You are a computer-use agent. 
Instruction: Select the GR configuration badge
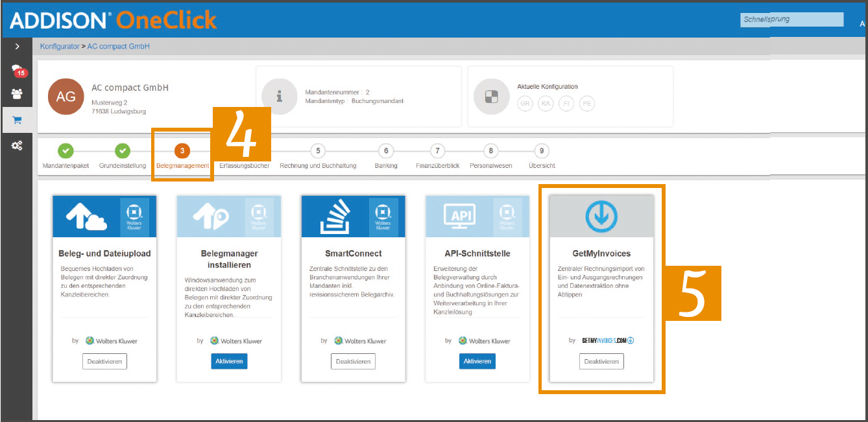point(525,103)
